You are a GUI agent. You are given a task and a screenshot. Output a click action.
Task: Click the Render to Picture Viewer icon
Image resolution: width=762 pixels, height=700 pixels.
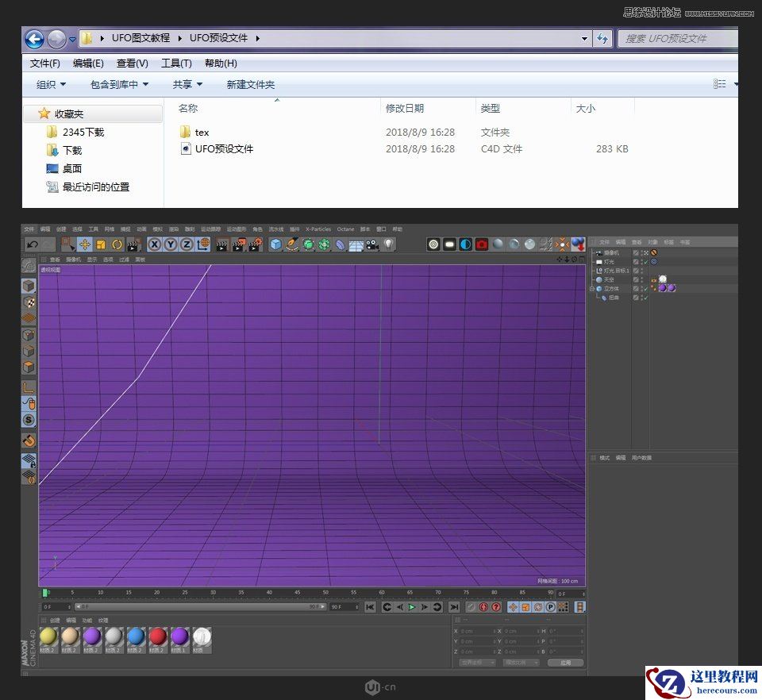click(240, 244)
